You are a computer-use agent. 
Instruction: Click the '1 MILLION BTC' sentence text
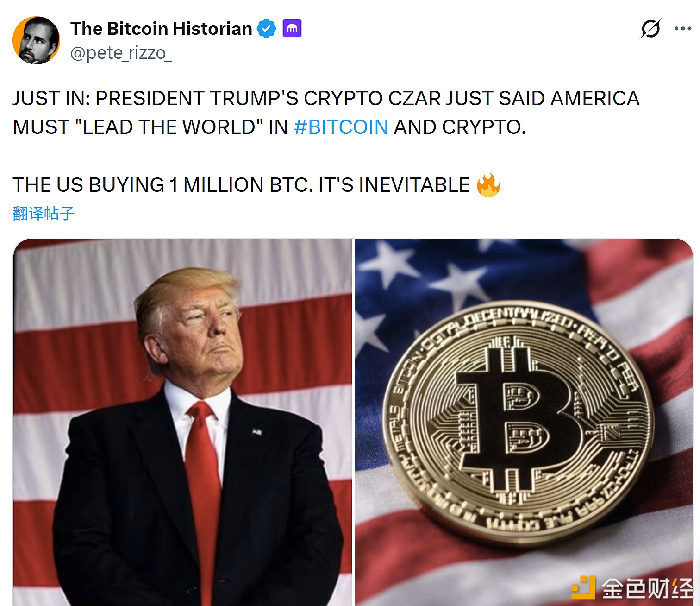tap(241, 185)
